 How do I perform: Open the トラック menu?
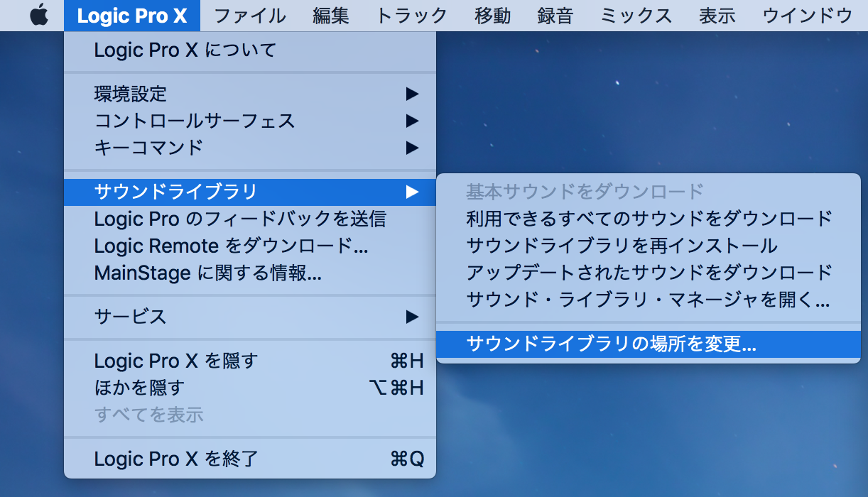click(411, 16)
